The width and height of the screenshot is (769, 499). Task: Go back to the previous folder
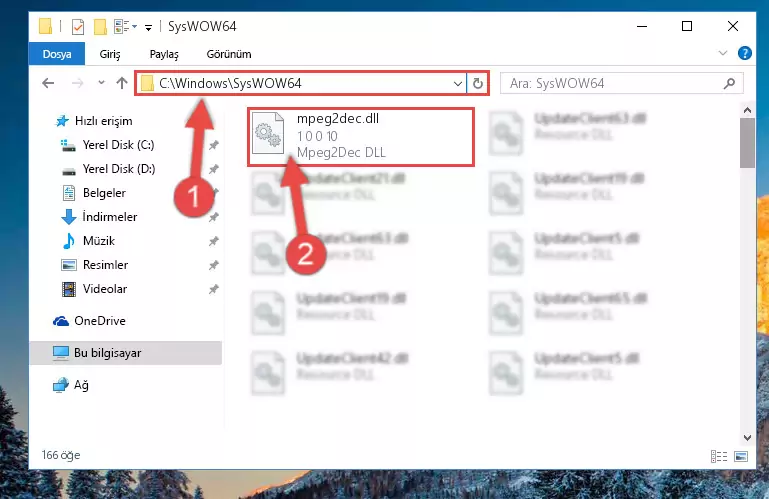(48, 83)
